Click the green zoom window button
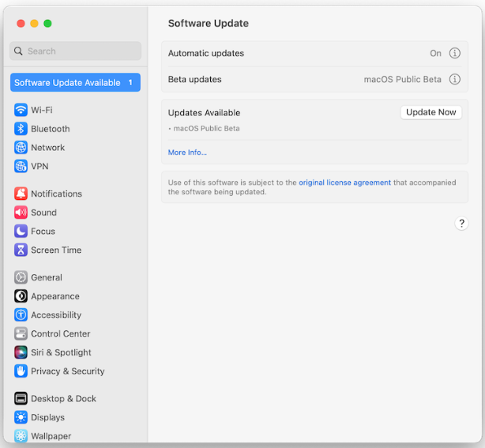The height and width of the screenshot is (448, 485). coord(47,24)
